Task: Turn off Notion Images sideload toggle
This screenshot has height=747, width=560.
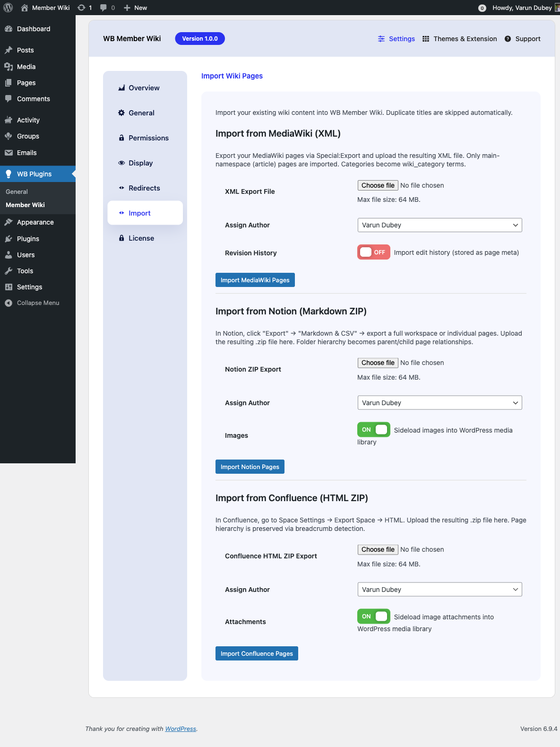Action: click(373, 430)
